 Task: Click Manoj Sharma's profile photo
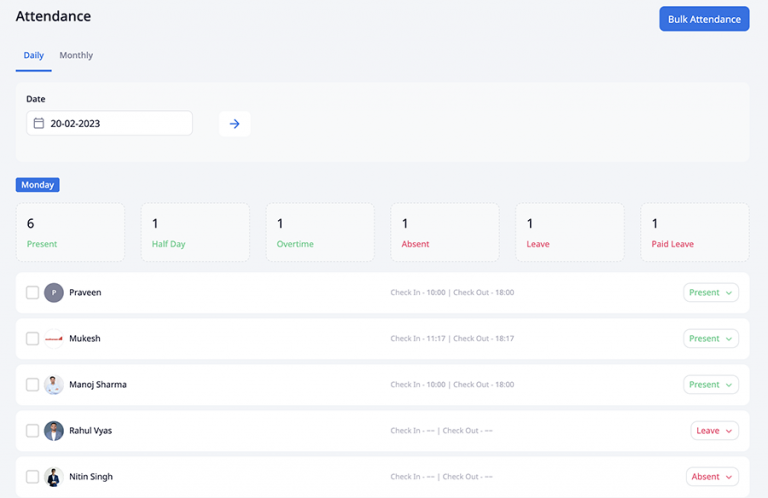point(54,385)
